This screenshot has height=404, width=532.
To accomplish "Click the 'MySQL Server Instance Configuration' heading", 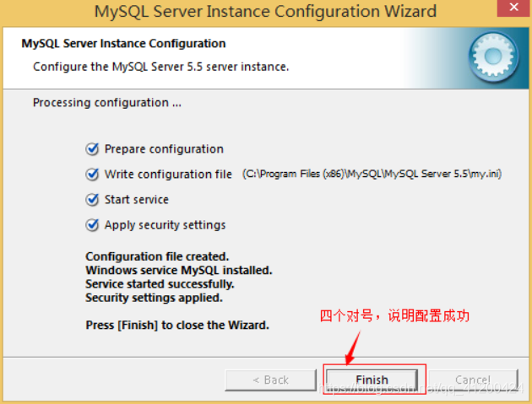I will tap(123, 43).
